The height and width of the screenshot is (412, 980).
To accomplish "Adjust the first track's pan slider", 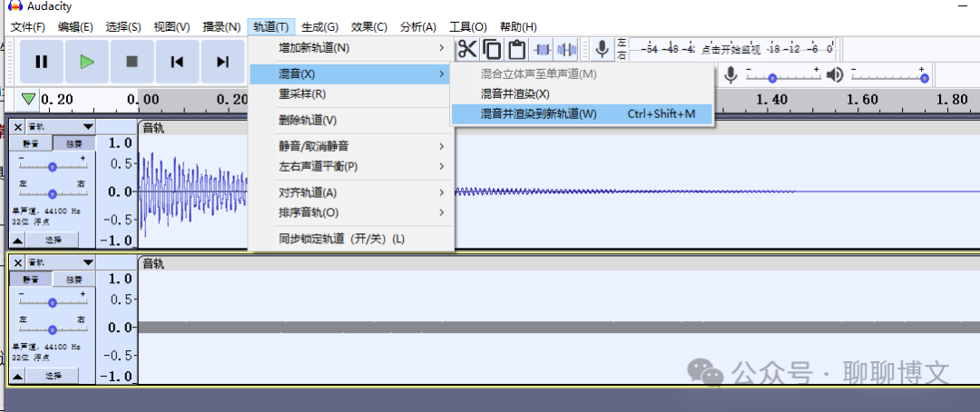I will [x=53, y=193].
